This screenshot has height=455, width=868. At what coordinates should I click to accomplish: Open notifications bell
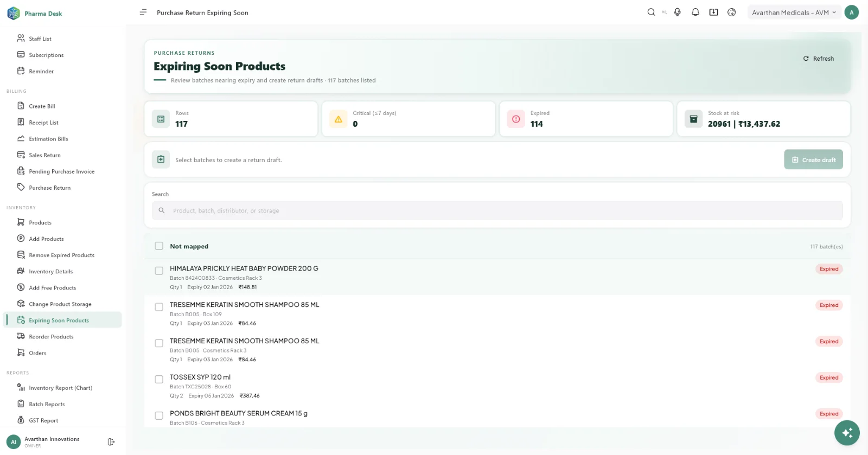point(695,12)
